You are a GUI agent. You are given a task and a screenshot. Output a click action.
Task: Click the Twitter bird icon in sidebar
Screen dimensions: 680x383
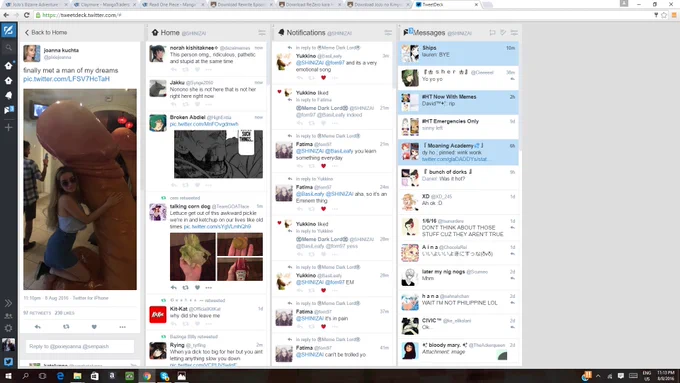pos(8,361)
